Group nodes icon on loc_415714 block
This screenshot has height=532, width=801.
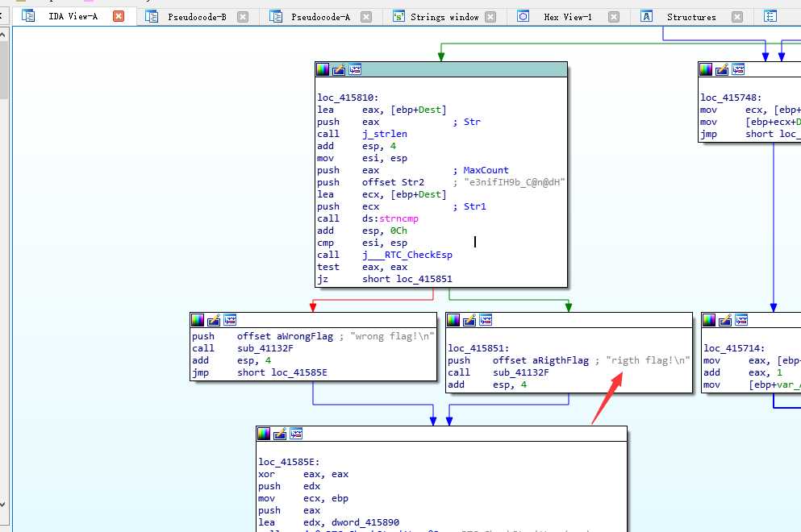(742, 320)
